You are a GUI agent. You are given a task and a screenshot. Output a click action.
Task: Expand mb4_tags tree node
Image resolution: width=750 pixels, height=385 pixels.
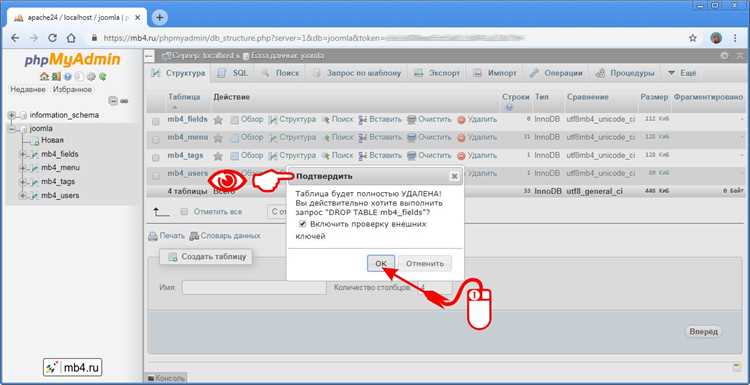tap(22, 182)
